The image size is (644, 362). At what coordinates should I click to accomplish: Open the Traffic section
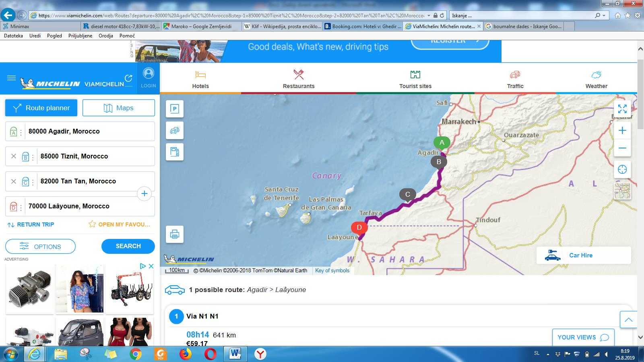pos(515,79)
